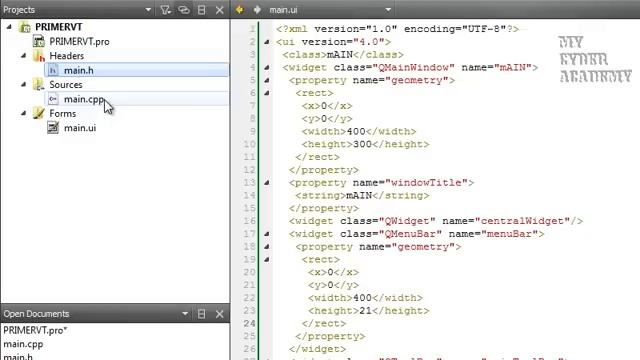Fold rect element at line 19
Screen dimensions: 640x360
[x=267, y=260]
